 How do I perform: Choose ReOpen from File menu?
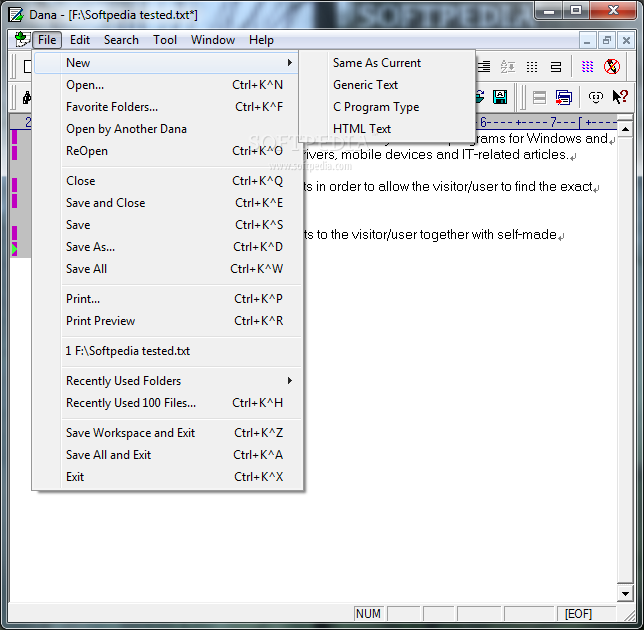click(x=168, y=151)
